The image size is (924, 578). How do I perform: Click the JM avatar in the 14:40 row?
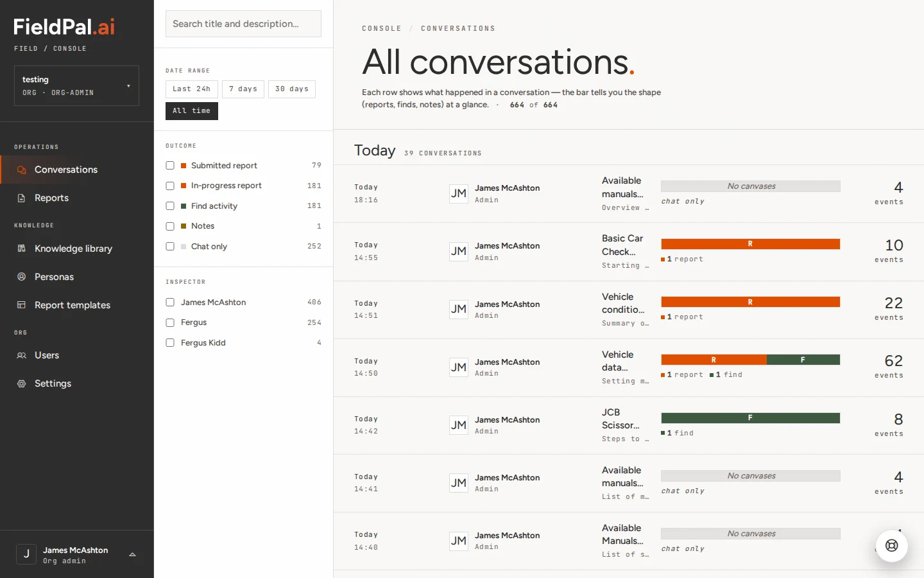458,541
